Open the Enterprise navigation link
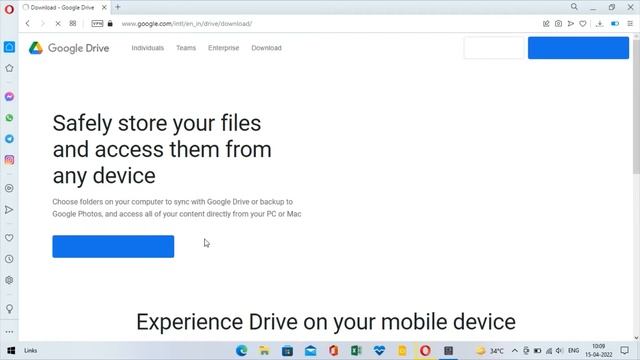 click(224, 48)
